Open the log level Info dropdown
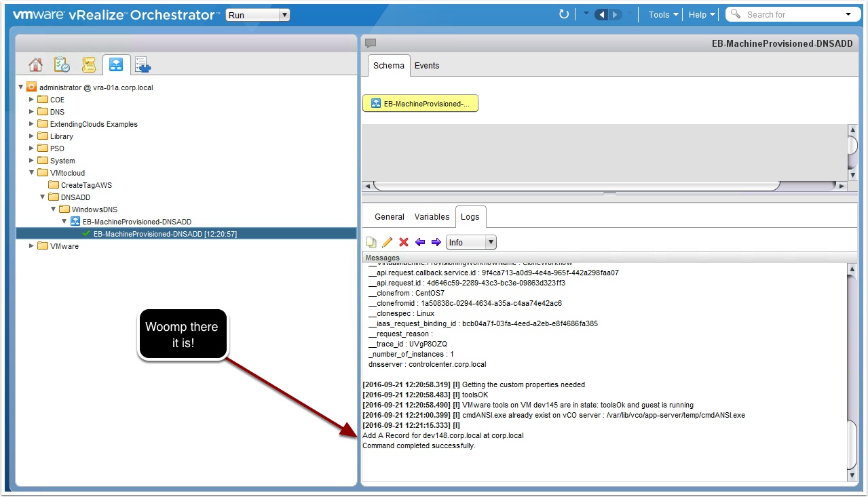Viewport: 868px width, 497px height. click(x=471, y=242)
